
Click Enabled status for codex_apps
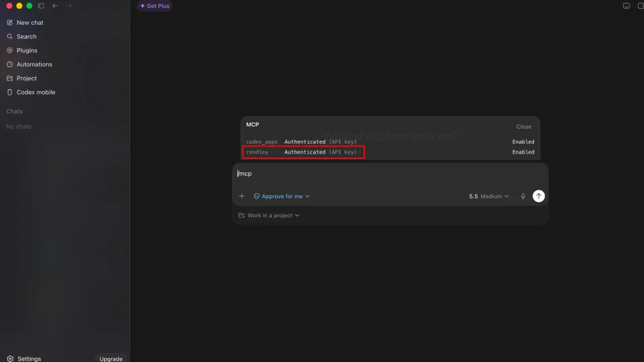click(523, 142)
